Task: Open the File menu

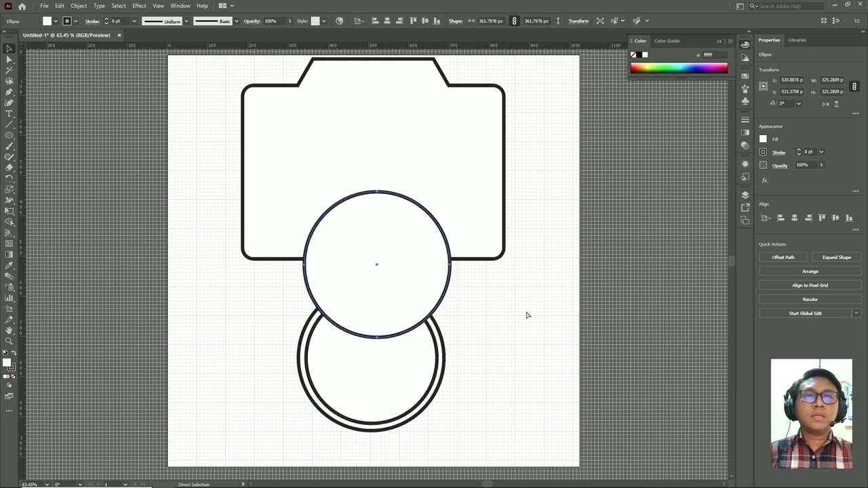Action: click(x=44, y=6)
